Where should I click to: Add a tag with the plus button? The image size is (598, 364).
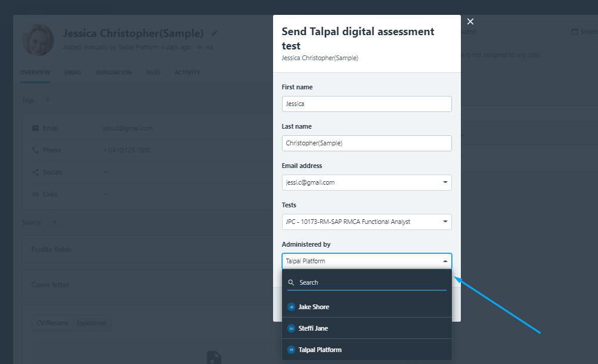click(48, 100)
